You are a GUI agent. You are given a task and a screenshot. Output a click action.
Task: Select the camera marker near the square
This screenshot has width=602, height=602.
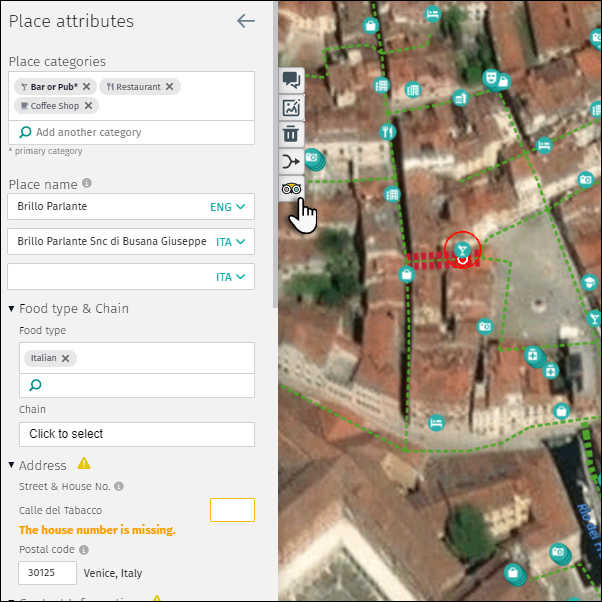[485, 326]
